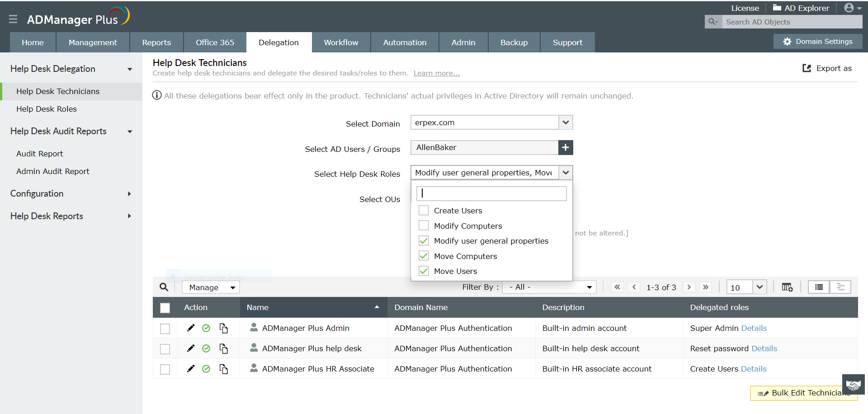The height and width of the screenshot is (414, 868).
Task: Switch to the Workflow tab
Action: 341,42
